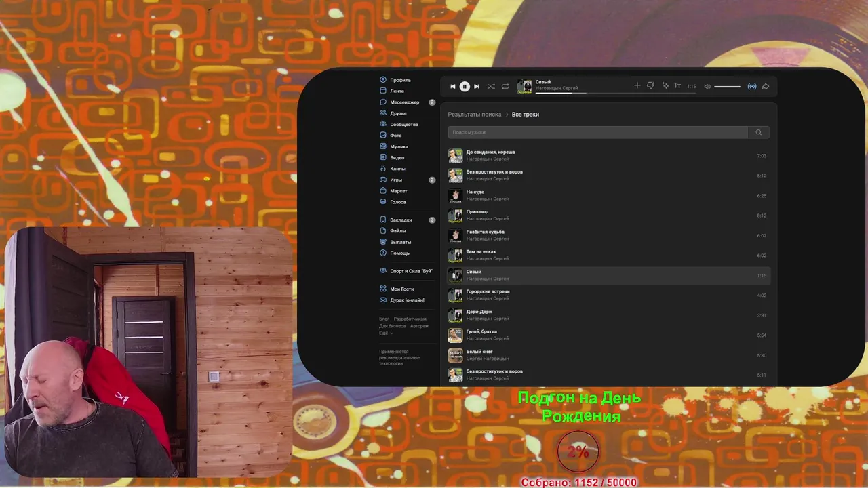Viewport: 868px width, 488px height.
Task: Click the volume slider in player
Action: coord(727,87)
